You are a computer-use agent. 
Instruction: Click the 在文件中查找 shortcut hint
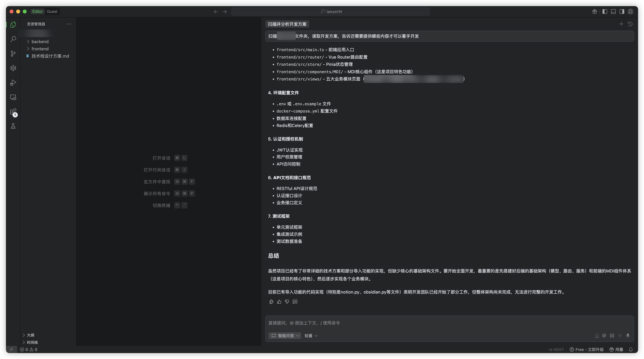click(x=169, y=181)
